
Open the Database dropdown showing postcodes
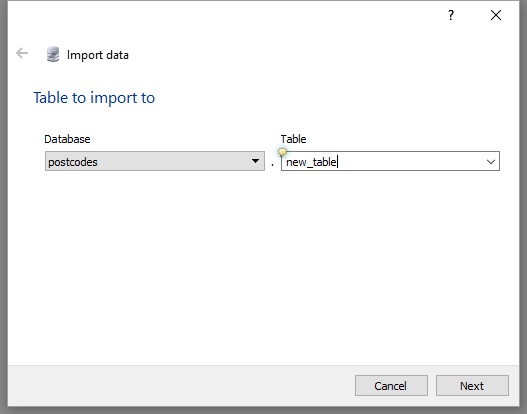pos(155,161)
